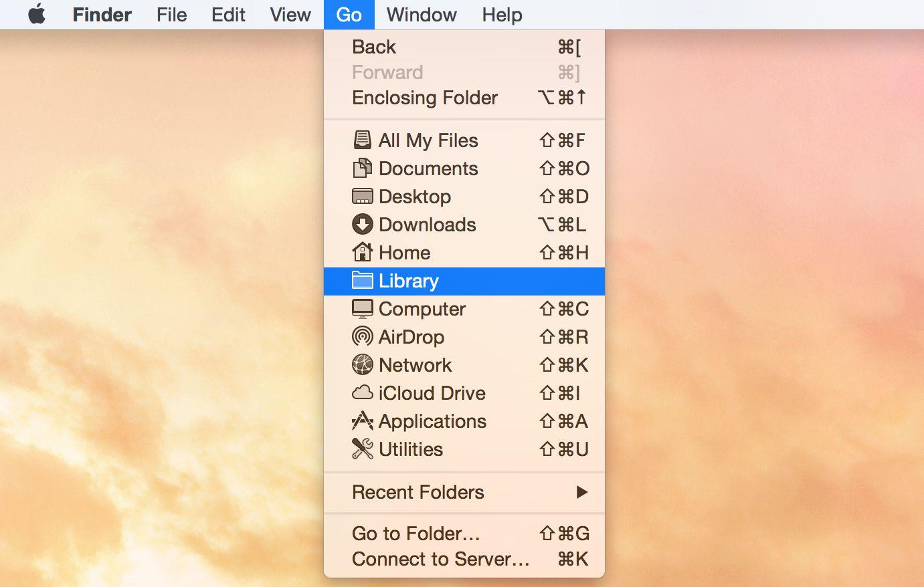The height and width of the screenshot is (587, 924).
Task: Click the Downloads arrow icon
Action: pyautogui.click(x=362, y=225)
